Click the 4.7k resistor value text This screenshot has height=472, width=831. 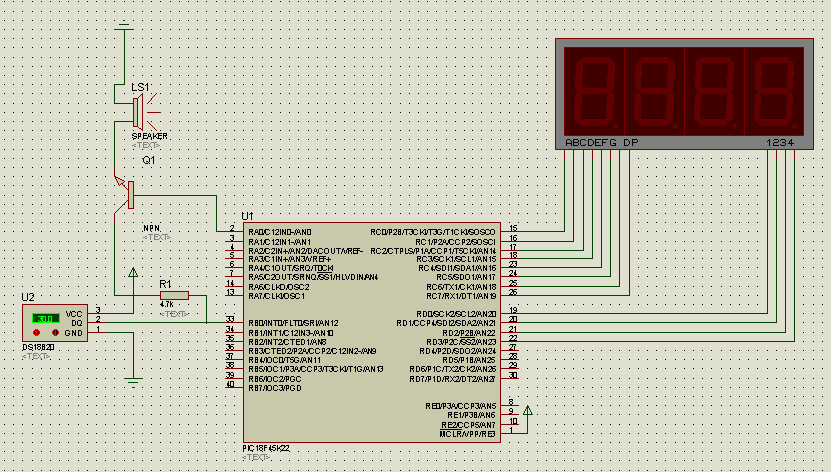(166, 305)
